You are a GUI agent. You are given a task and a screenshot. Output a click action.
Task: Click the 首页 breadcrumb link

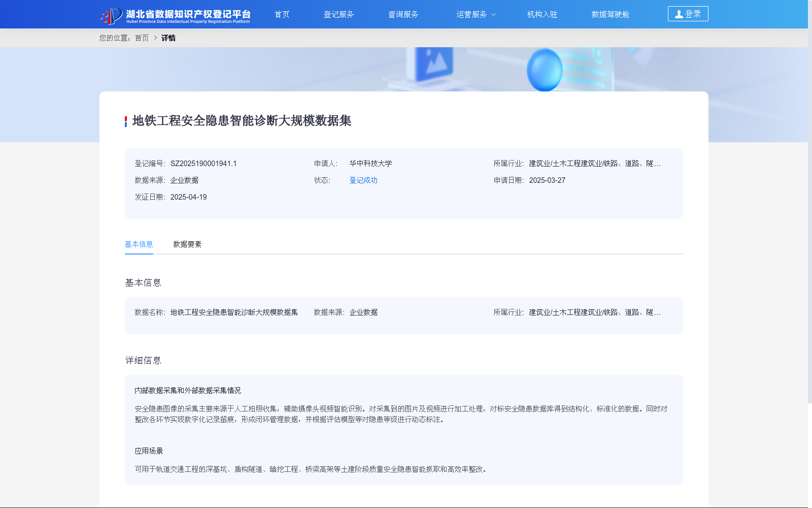142,38
